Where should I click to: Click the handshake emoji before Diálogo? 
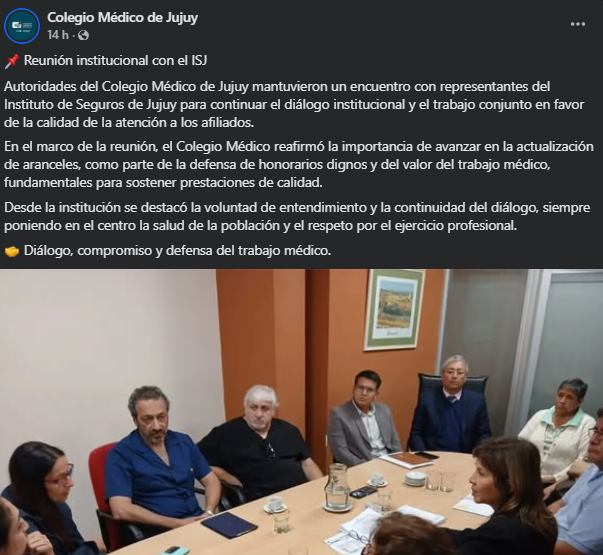(12, 252)
